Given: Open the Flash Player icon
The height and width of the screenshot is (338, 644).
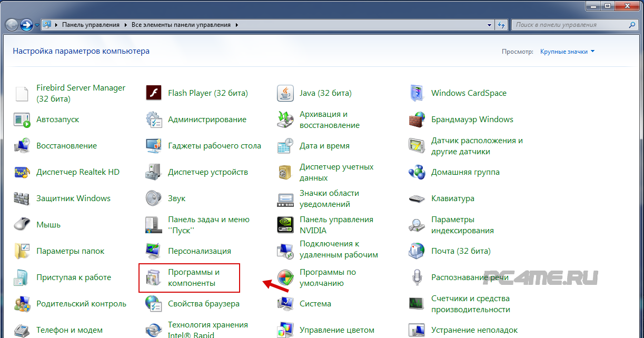Looking at the screenshot, I should point(153,93).
